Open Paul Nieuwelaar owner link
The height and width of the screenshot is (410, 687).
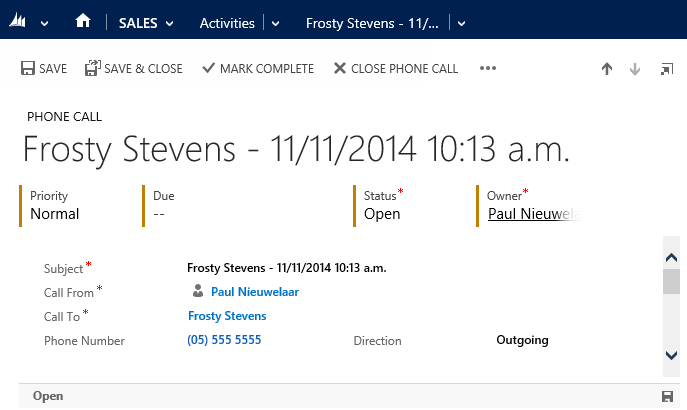[x=533, y=213]
